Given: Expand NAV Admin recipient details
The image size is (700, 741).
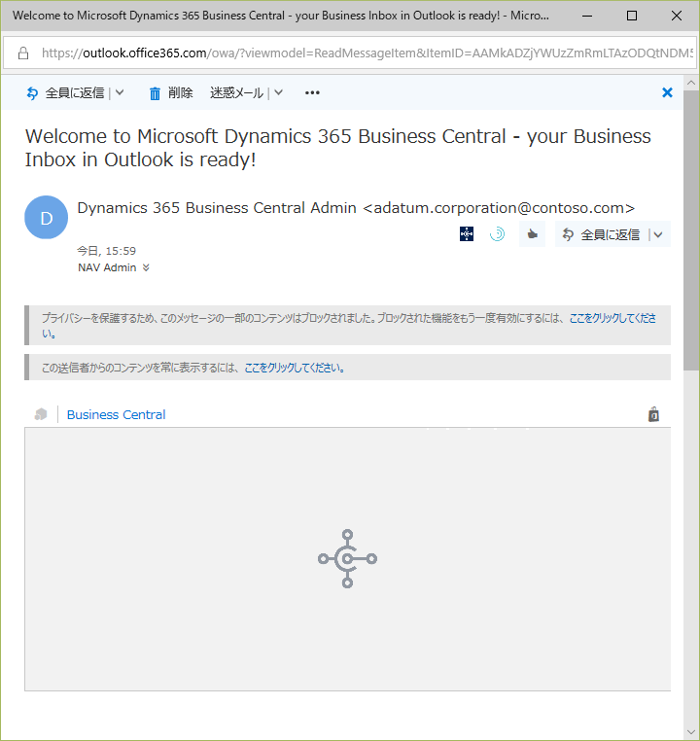Looking at the screenshot, I should point(147,267).
